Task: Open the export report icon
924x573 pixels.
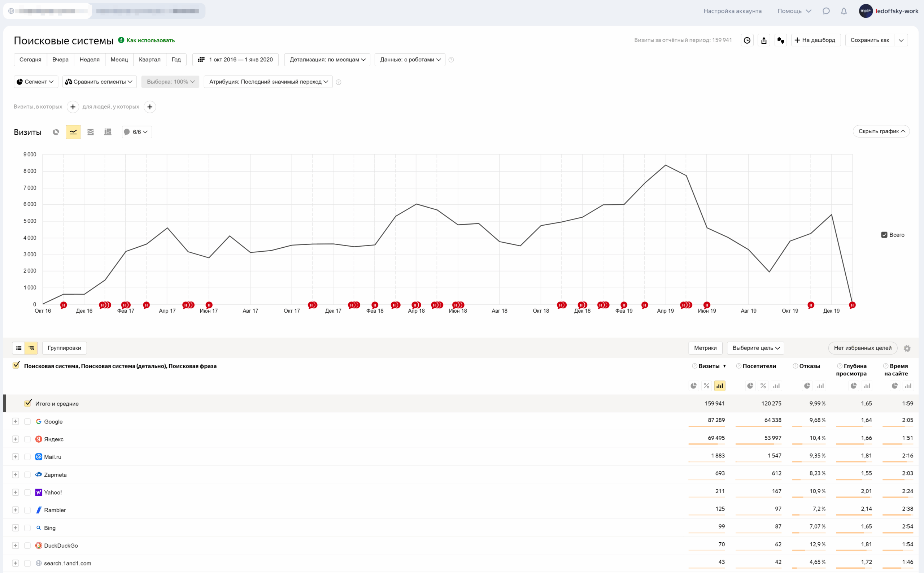Action: [x=764, y=40]
